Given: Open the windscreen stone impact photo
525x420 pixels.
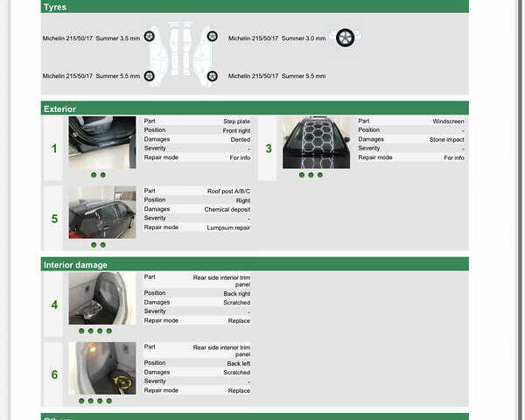Looking at the screenshot, I should click(x=316, y=143).
